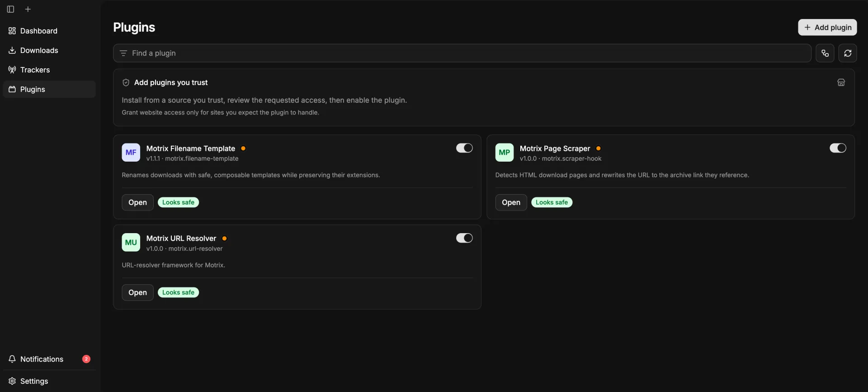Click the Add plugin button
The height and width of the screenshot is (392, 868).
click(x=827, y=27)
